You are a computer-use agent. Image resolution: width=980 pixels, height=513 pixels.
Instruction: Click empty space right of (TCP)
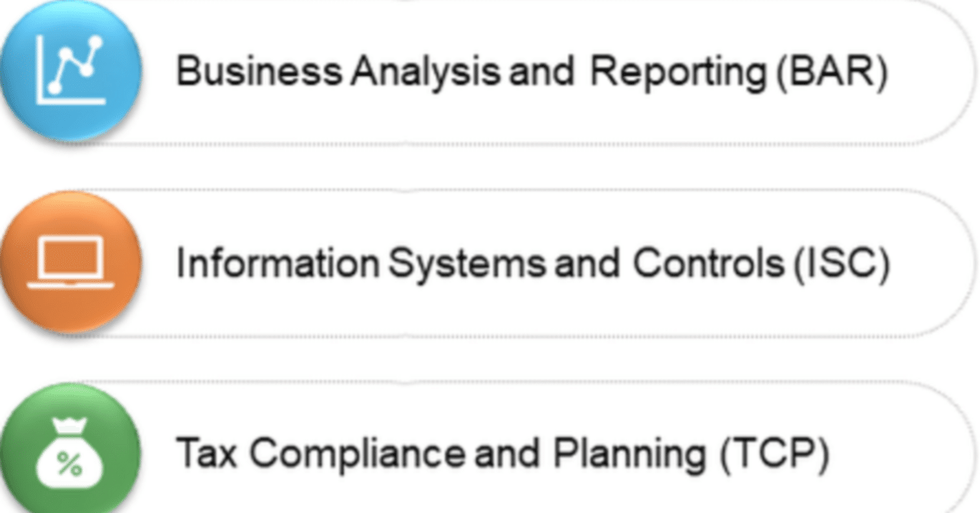tap(896, 455)
